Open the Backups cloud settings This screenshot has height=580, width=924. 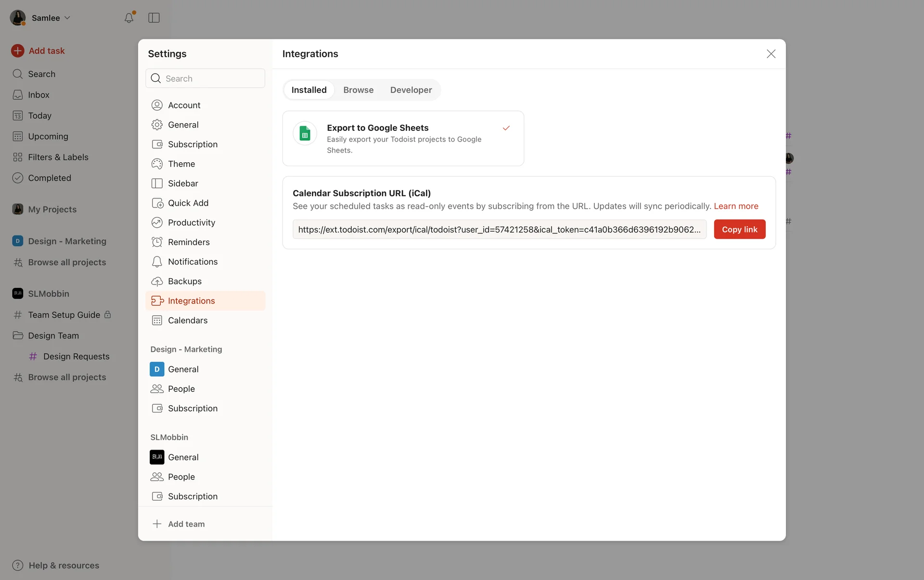pos(184,281)
